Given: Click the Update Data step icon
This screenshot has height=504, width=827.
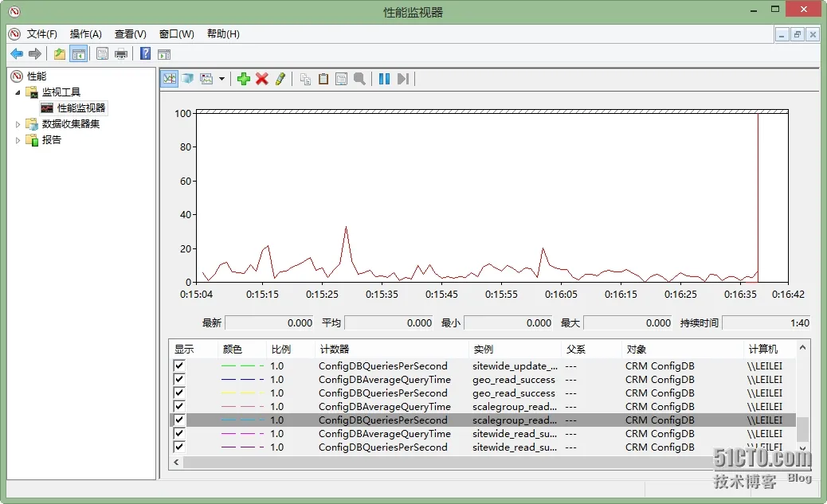Looking at the screenshot, I should click(x=403, y=79).
